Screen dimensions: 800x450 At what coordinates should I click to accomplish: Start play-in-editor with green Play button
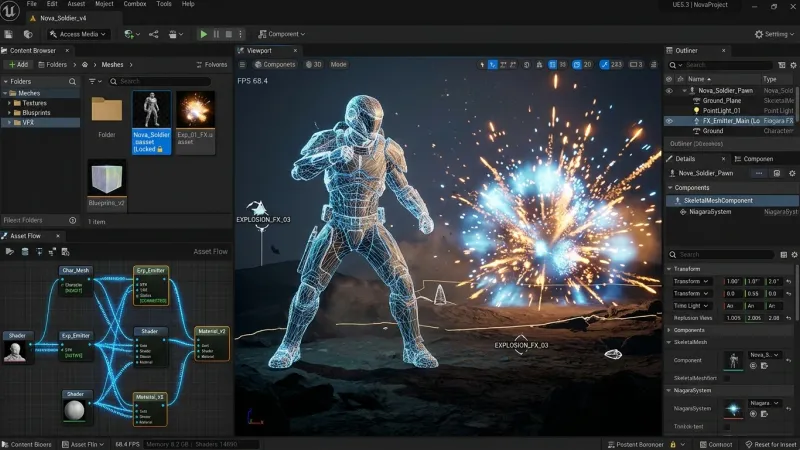point(204,34)
